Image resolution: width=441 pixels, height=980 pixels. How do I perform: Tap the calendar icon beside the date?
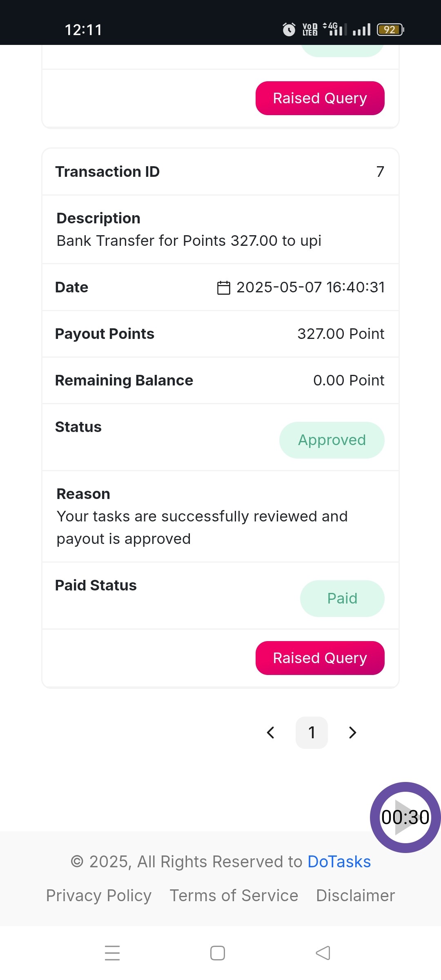tap(223, 287)
